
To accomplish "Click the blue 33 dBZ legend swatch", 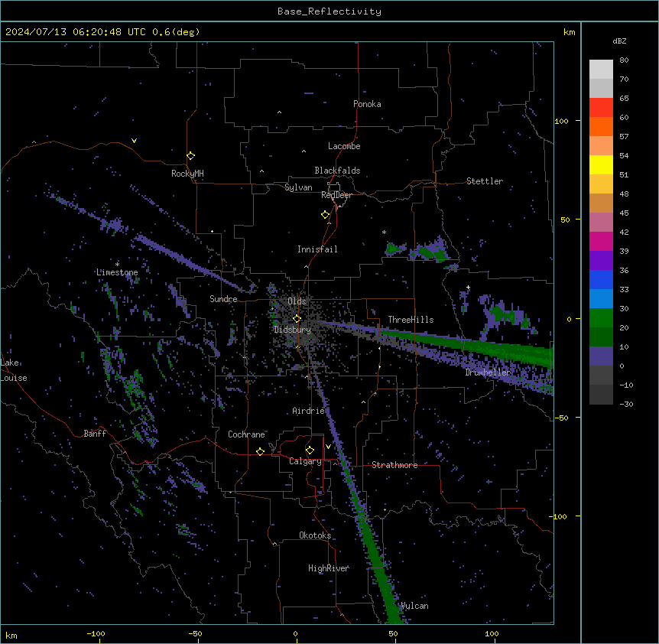I will (x=601, y=279).
